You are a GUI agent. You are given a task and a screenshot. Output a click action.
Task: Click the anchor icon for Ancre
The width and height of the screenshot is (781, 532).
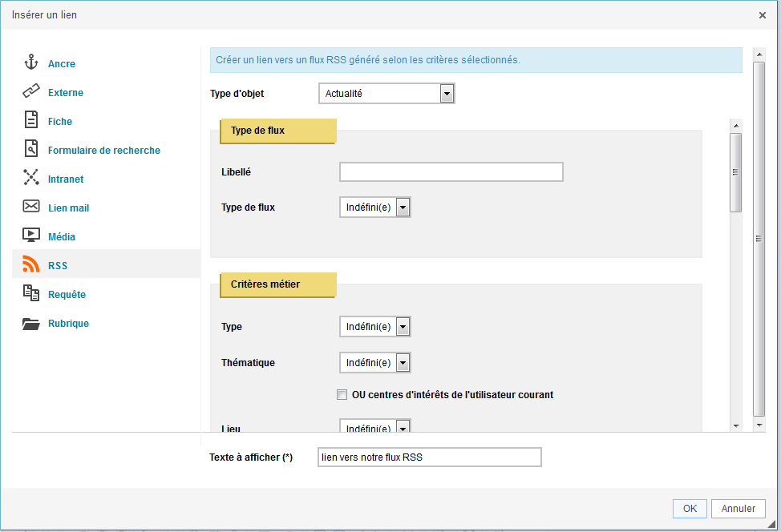31,62
